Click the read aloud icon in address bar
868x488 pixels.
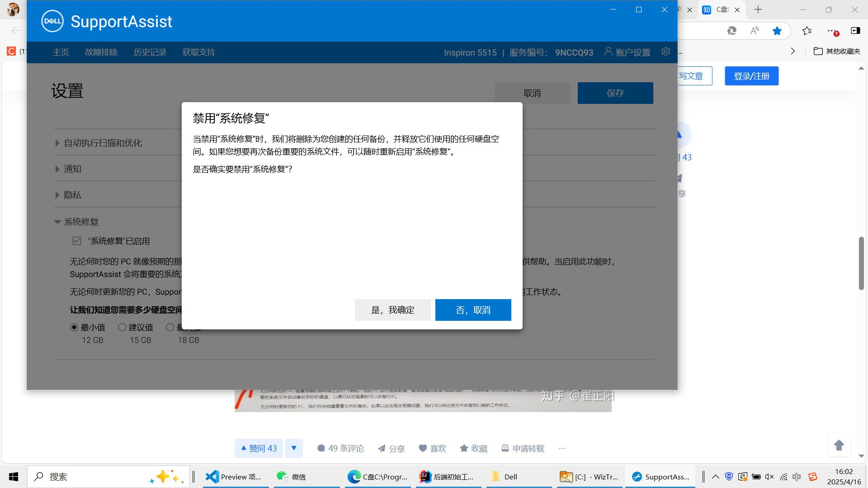755,31
